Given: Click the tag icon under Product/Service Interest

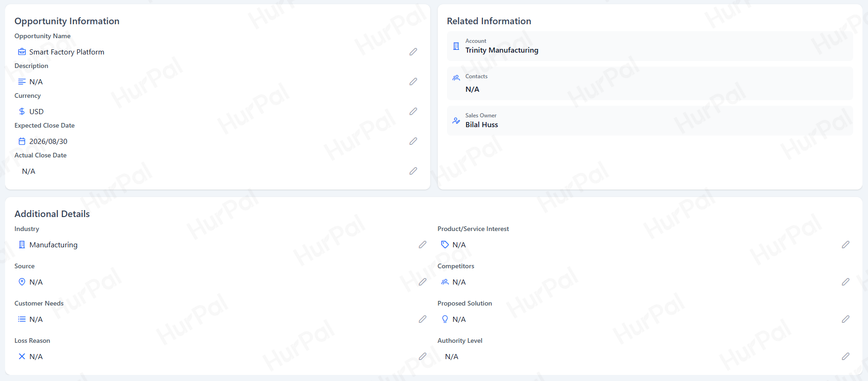Looking at the screenshot, I should pos(445,245).
